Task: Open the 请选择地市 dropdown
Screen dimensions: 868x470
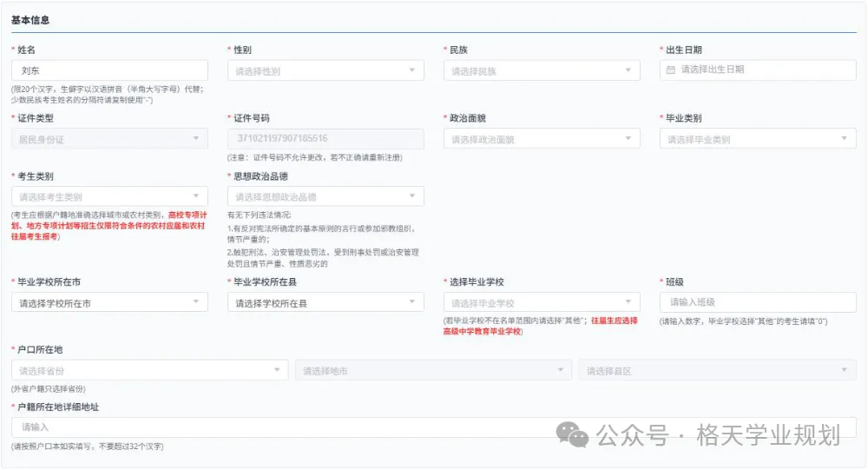Action: [433, 370]
